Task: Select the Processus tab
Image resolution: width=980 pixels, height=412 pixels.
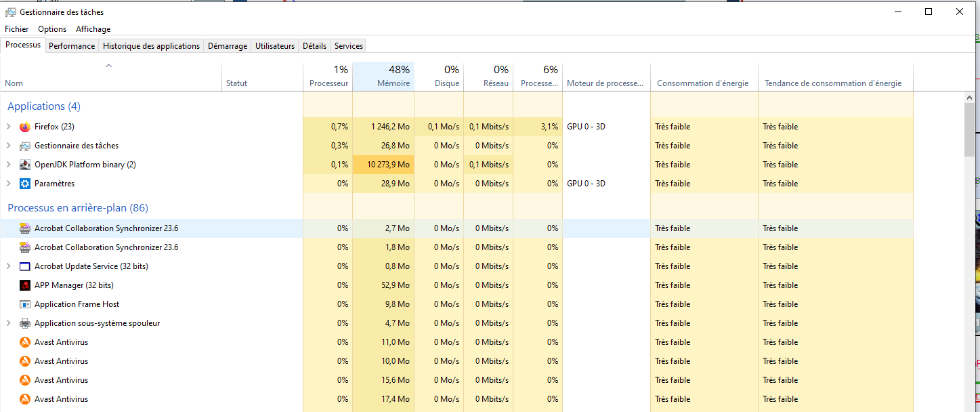Action: [x=23, y=45]
